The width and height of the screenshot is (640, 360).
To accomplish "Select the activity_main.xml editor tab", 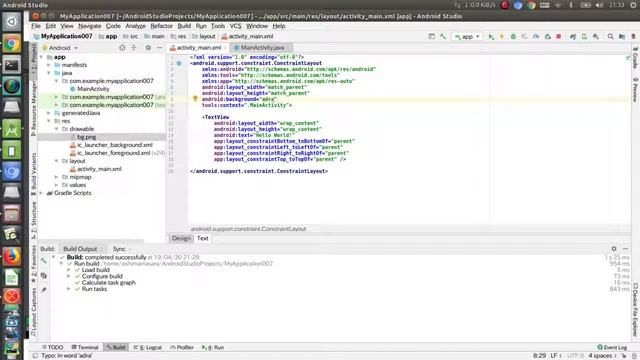I will tap(198, 48).
